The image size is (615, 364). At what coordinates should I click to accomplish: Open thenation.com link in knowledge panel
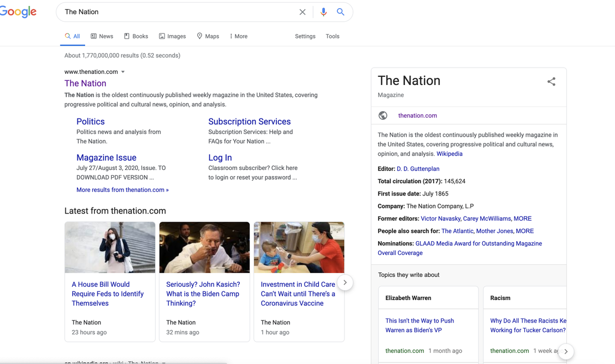click(x=418, y=116)
